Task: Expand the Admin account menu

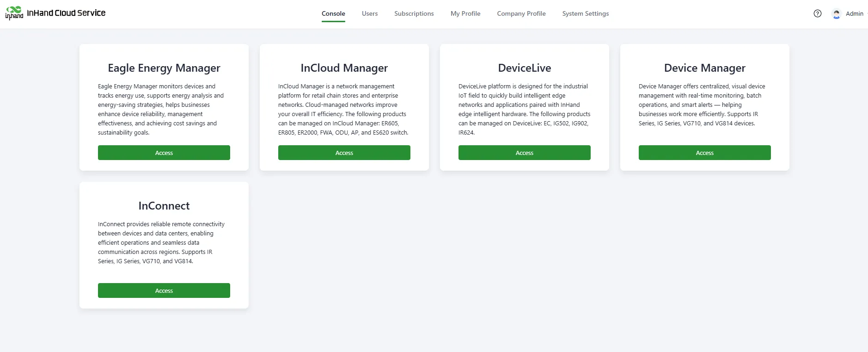Action: click(854, 14)
